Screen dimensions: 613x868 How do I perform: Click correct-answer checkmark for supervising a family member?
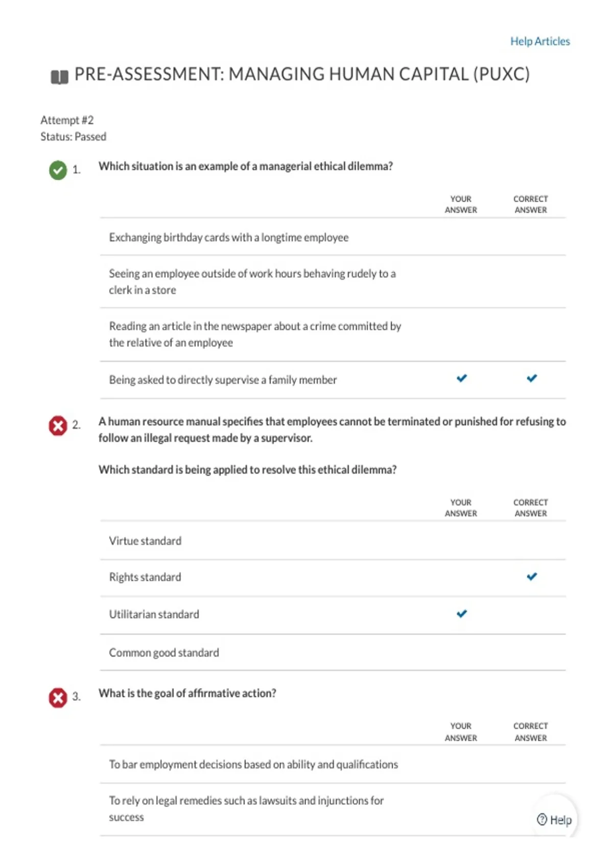(532, 378)
